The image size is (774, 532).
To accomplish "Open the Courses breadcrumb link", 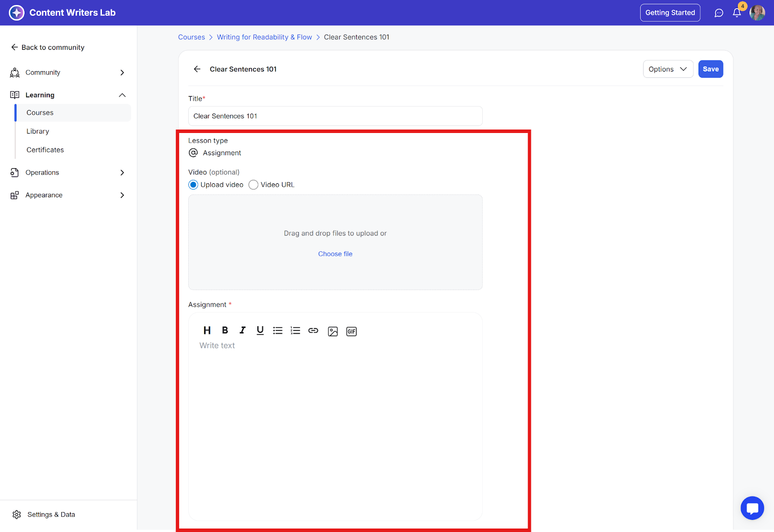I will [x=192, y=37].
